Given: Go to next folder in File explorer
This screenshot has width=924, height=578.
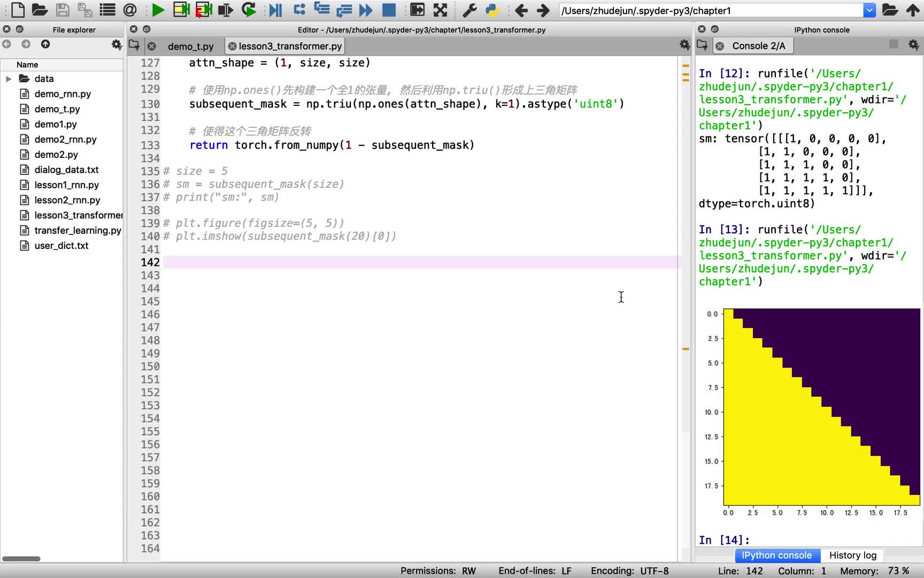Looking at the screenshot, I should pos(26,44).
